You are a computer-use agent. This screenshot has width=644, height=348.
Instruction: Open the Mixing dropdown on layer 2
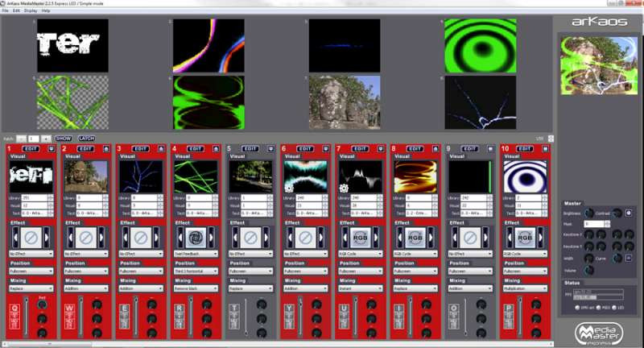point(85,288)
